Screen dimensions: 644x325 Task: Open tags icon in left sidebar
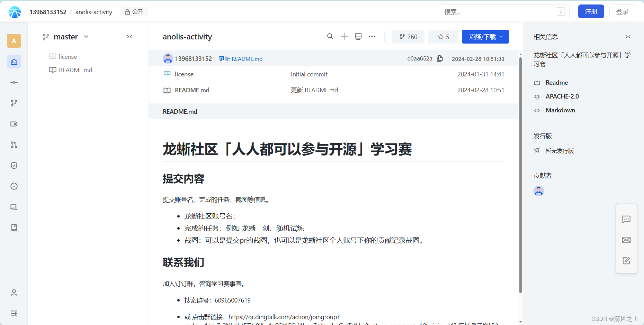click(14, 124)
